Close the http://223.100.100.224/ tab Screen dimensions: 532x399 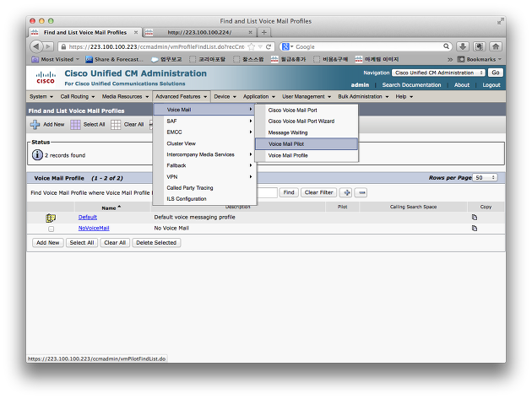pos(251,32)
